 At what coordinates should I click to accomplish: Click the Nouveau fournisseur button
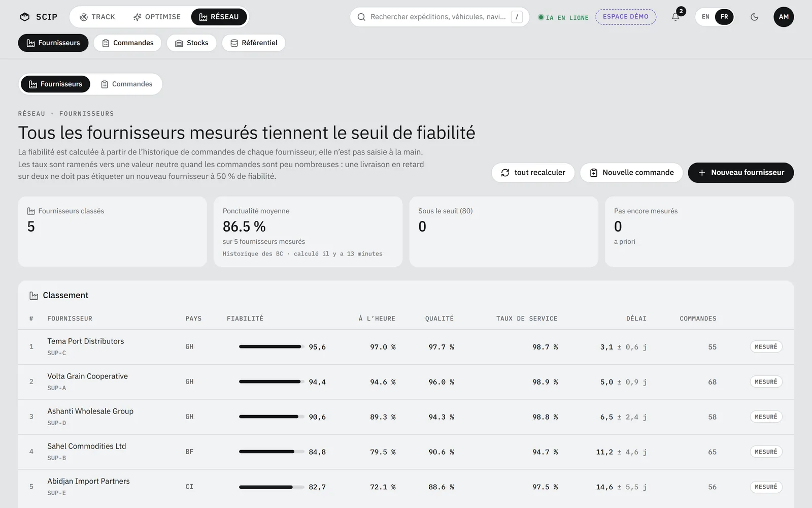(x=741, y=173)
